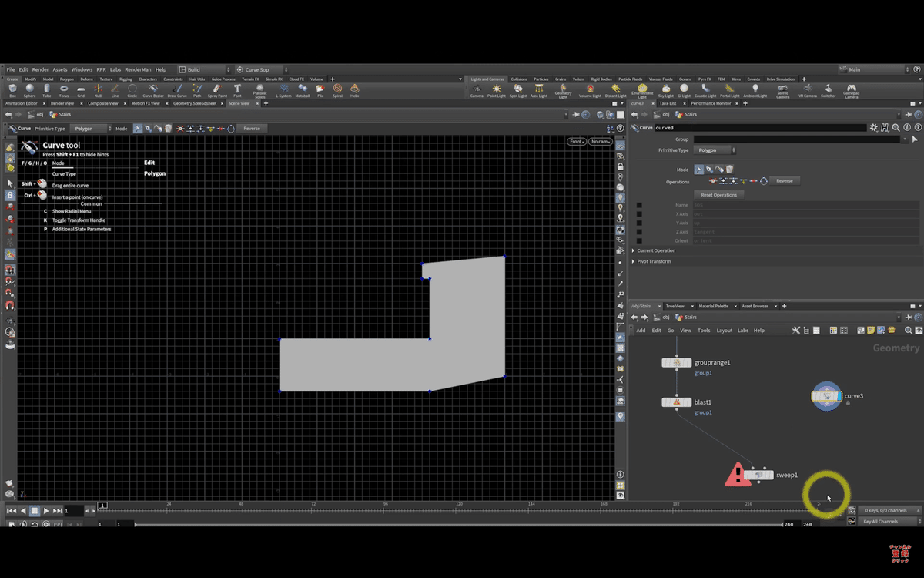Open the Curve Sop radial menu dropdown
This screenshot has height=578, width=924.
[263, 69]
